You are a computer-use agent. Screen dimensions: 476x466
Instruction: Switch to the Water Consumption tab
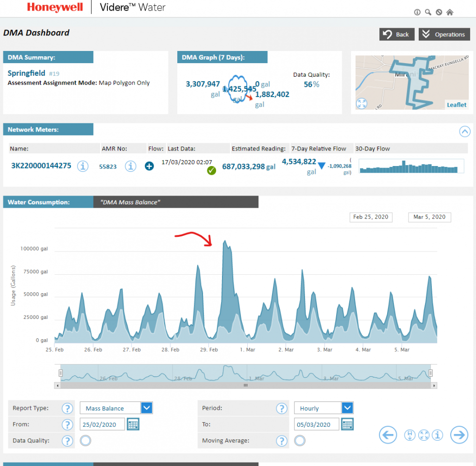click(48, 202)
